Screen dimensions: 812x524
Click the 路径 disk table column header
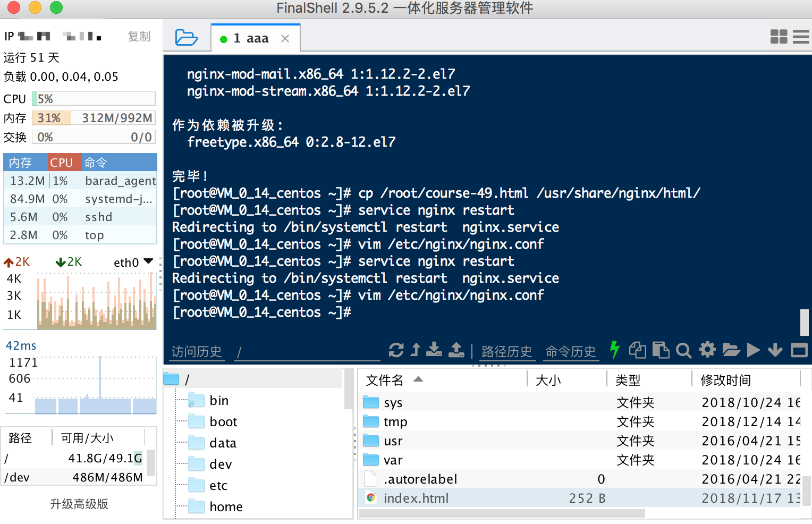(x=27, y=438)
